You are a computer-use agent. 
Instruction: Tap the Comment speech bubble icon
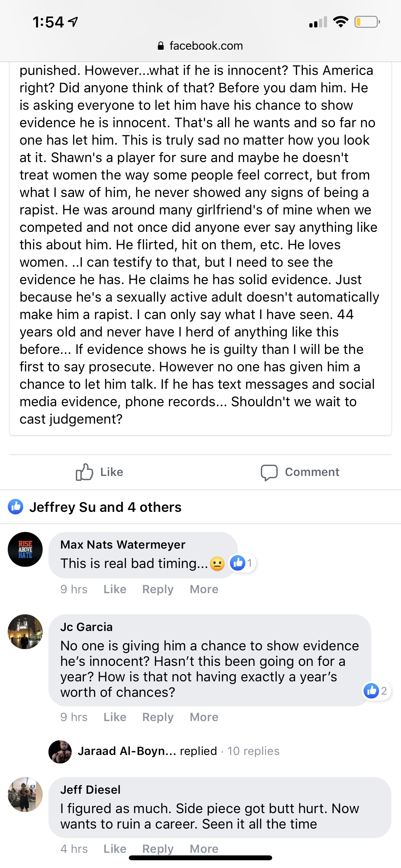tap(269, 472)
